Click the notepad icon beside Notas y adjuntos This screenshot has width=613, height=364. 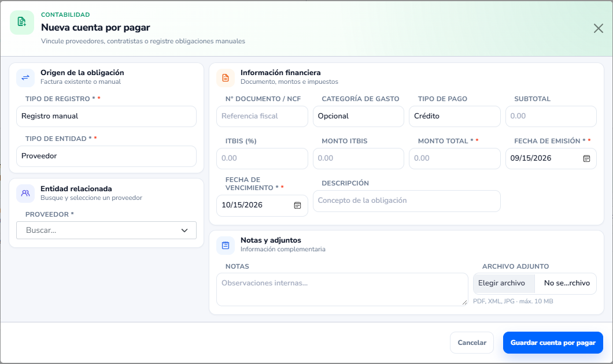(226, 245)
